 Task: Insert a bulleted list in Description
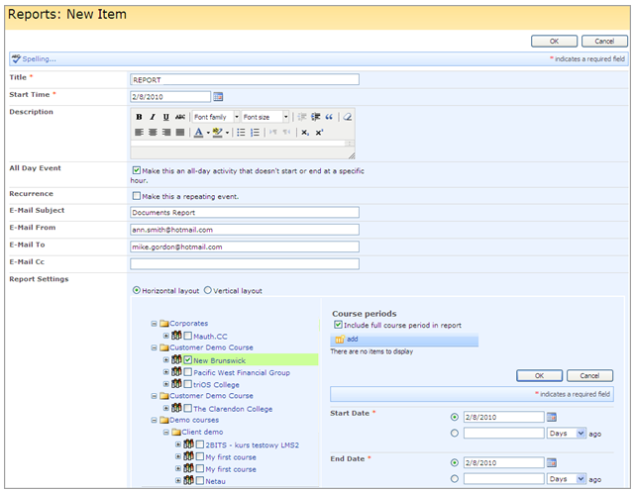(x=241, y=132)
